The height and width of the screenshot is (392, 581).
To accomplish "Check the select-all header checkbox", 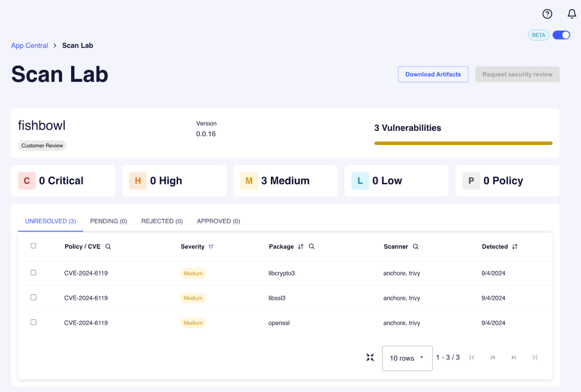I will [34, 246].
